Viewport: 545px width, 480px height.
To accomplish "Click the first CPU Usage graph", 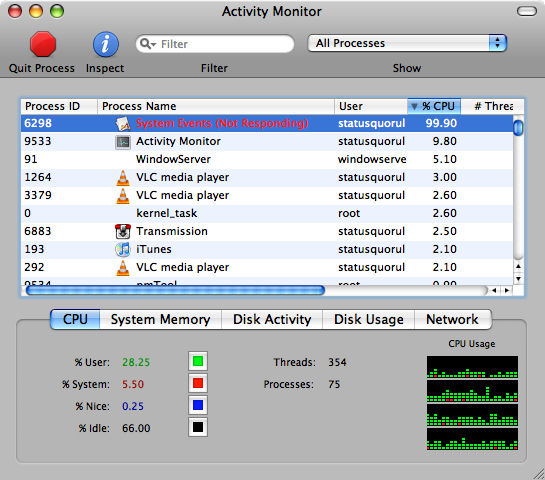I will [472, 367].
